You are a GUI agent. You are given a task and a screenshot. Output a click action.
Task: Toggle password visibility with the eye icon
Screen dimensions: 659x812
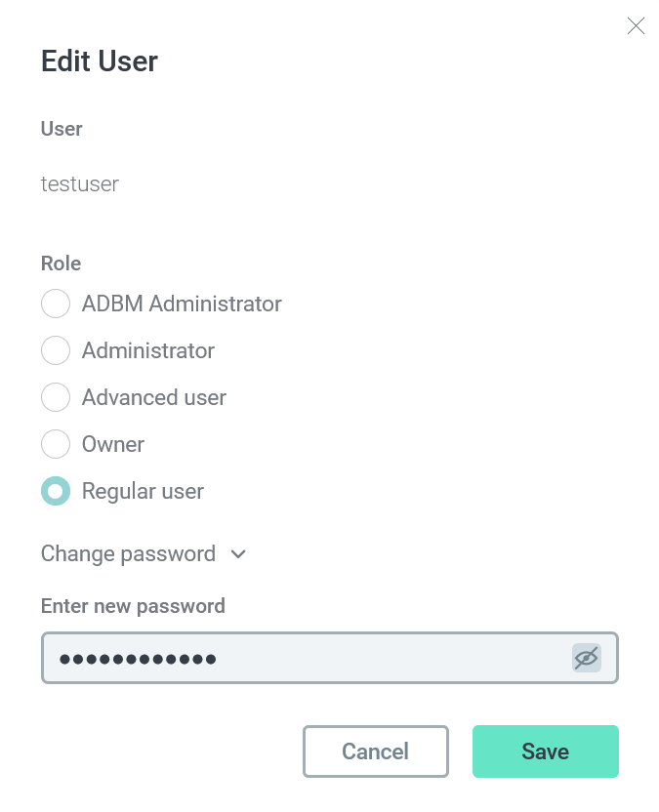coord(587,659)
